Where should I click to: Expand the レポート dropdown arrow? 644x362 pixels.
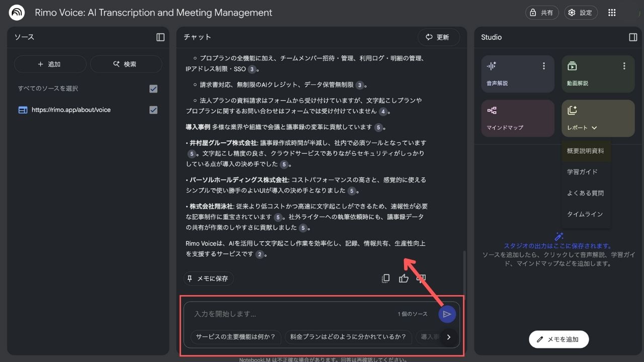click(x=594, y=128)
